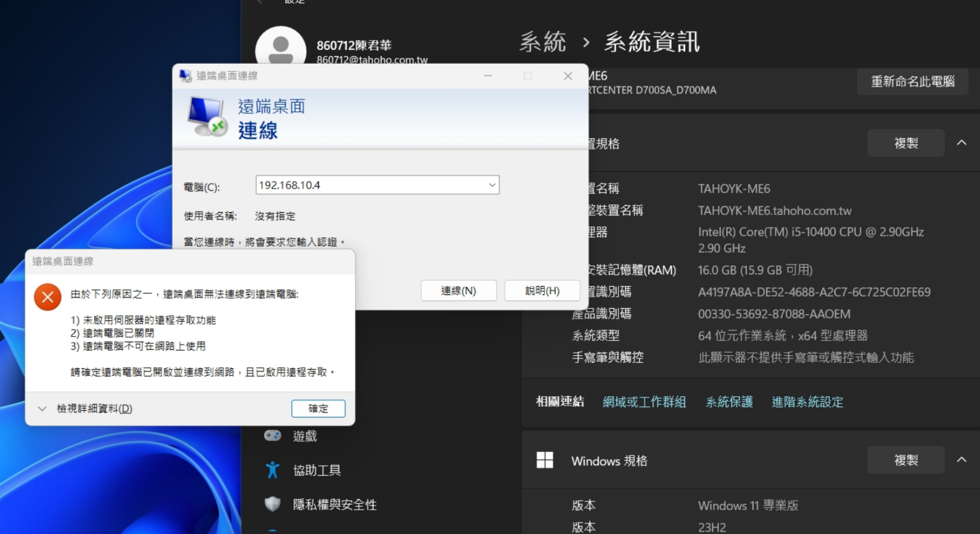Click the 說明(H) help button

(542, 291)
